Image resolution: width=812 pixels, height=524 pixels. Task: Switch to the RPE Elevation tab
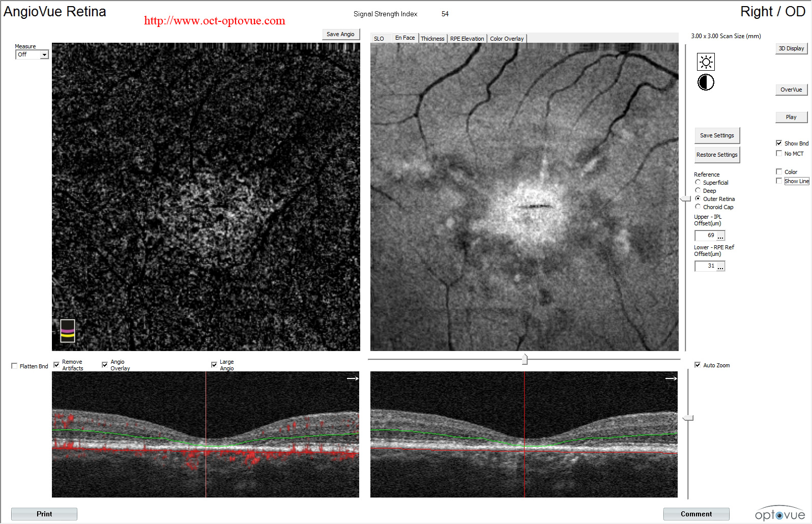(467, 39)
